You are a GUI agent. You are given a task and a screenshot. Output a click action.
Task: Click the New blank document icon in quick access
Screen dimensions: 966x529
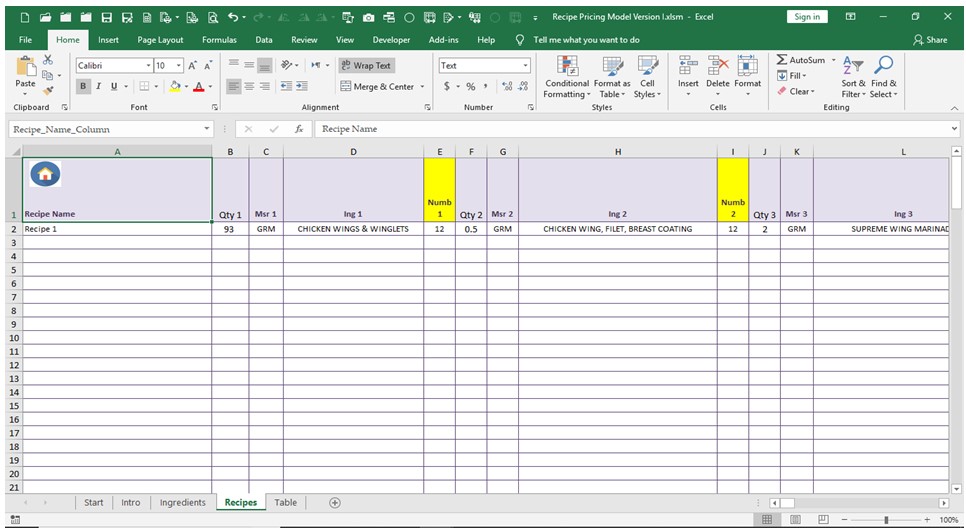25,17
